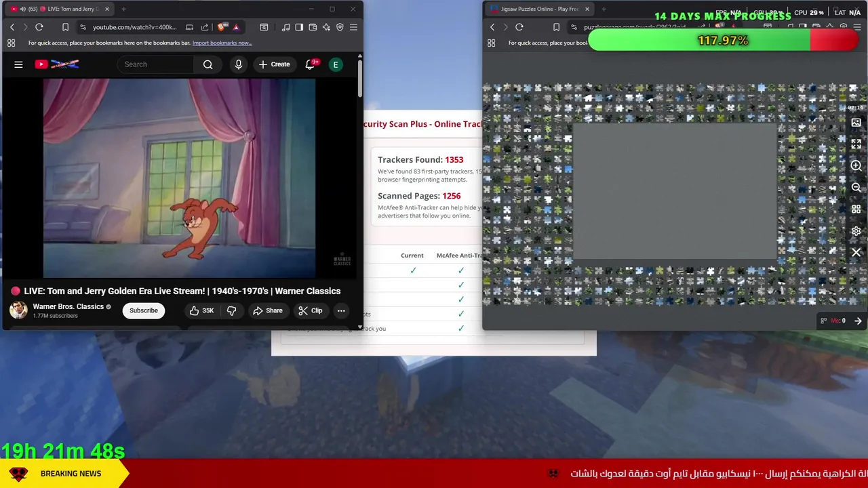Viewport: 868px width, 488px height.
Task: Open browser main menu in YouTube window
Action: 353,27
